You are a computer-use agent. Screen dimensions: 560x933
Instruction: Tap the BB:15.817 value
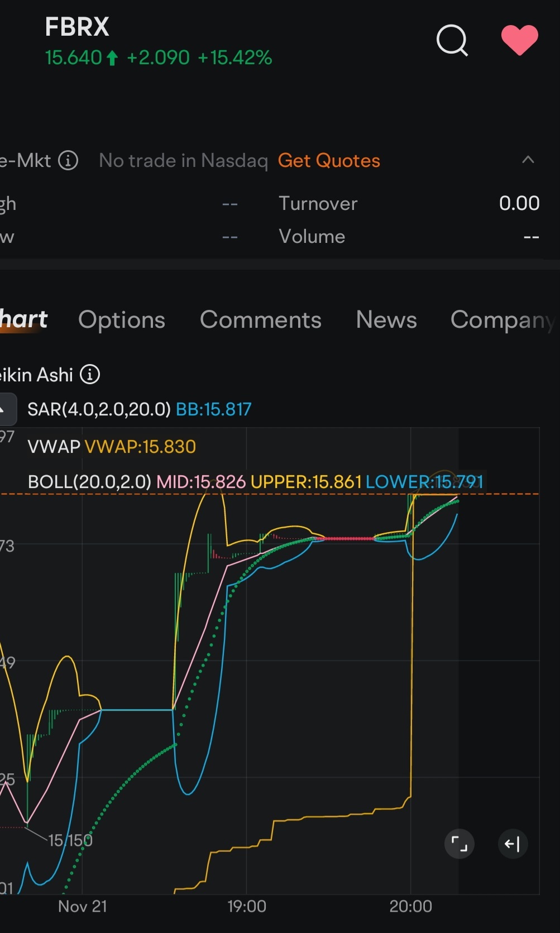(214, 409)
